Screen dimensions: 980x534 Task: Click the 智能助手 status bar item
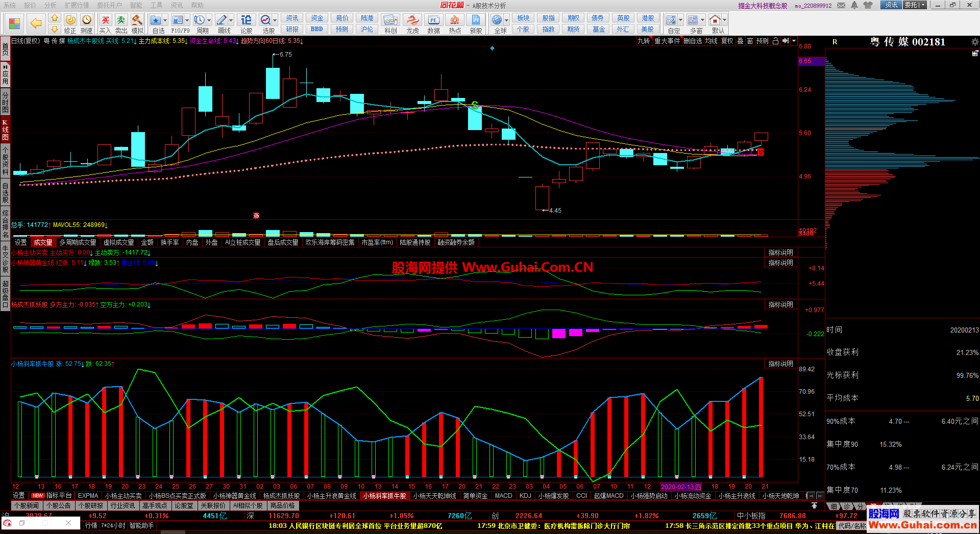pyautogui.click(x=141, y=525)
